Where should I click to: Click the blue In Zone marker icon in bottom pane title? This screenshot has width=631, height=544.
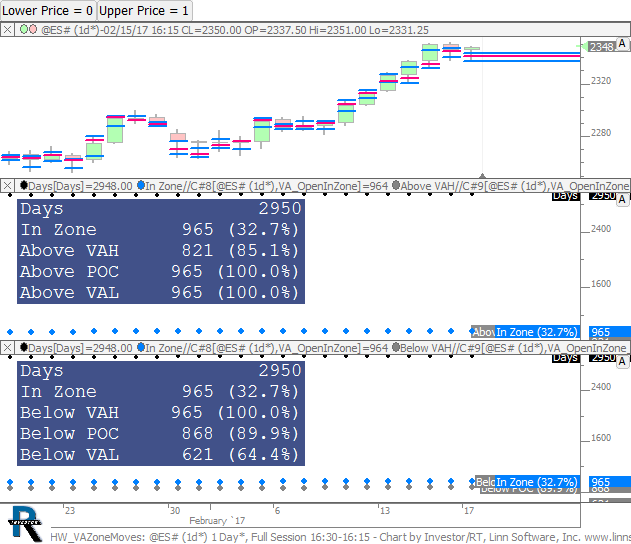tap(141, 347)
